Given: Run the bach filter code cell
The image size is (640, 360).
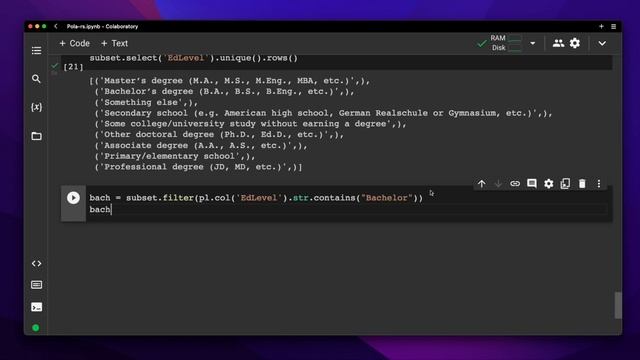Looking at the screenshot, I should pyautogui.click(x=73, y=198).
